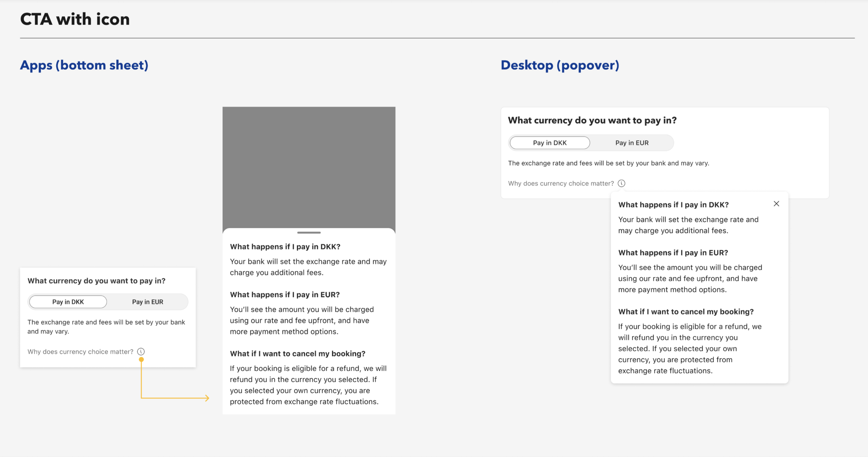Click 'What if I want to cancel my booking?' in popover
This screenshot has width=868, height=457.
pos(686,312)
